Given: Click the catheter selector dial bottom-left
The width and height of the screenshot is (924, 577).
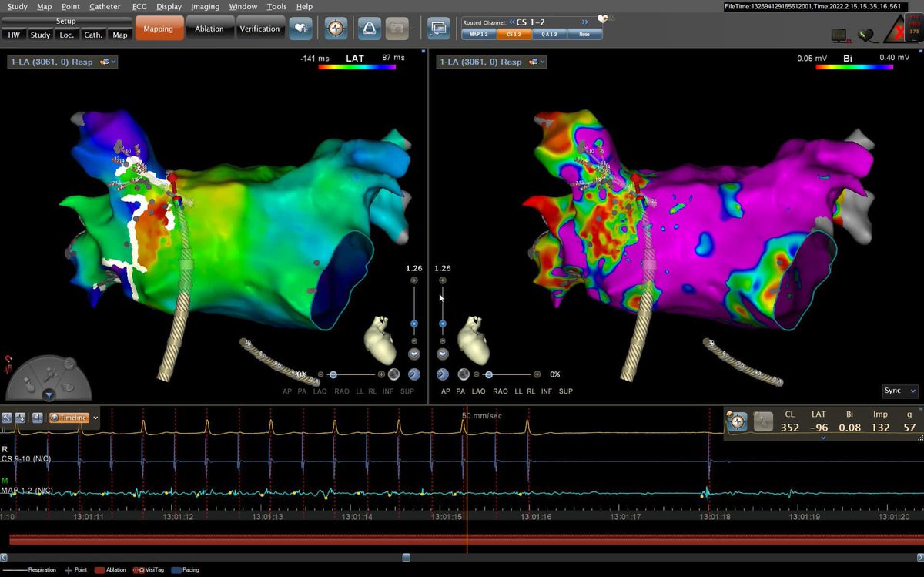Looking at the screenshot, I should pos(49,377).
